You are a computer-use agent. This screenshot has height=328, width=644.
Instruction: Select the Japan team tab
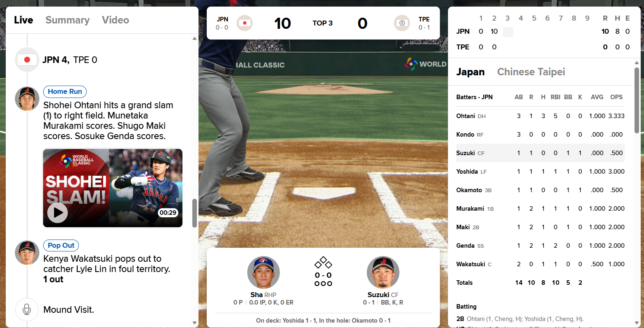(x=470, y=72)
